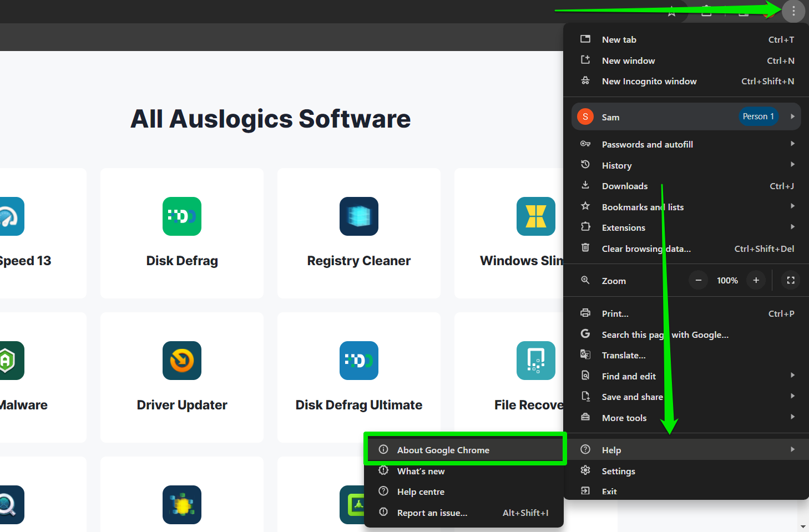Viewport: 809px width, 532px height.
Task: Click Clear browsing data menu entry
Action: [x=646, y=249]
